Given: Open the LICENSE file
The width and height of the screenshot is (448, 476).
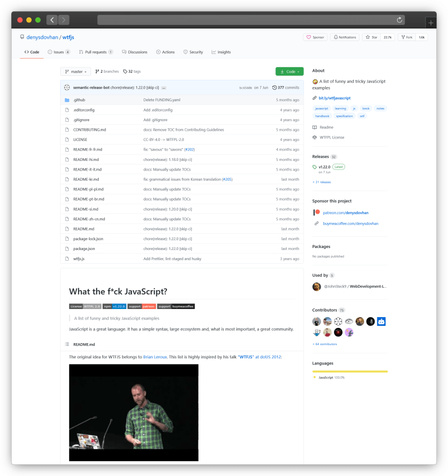Looking at the screenshot, I should tap(80, 139).
